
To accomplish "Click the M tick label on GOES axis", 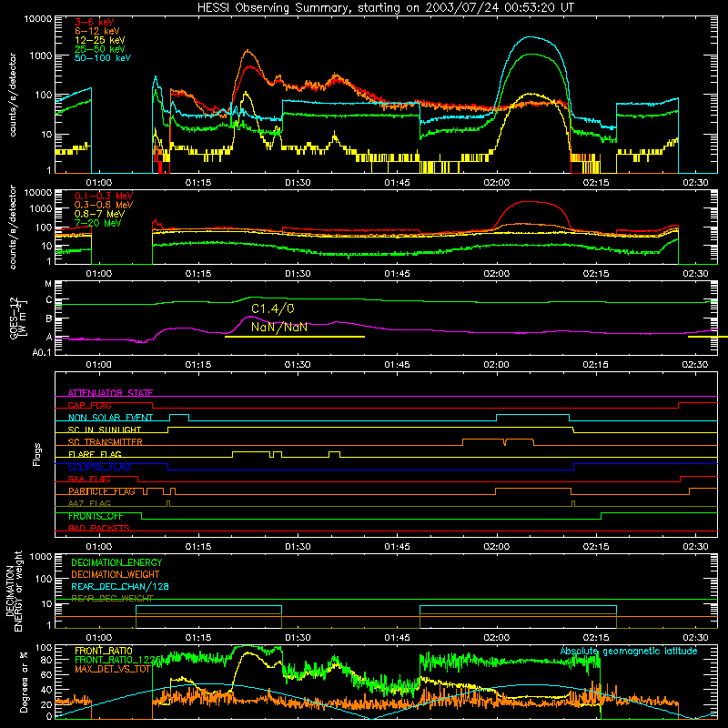I will point(49,284).
